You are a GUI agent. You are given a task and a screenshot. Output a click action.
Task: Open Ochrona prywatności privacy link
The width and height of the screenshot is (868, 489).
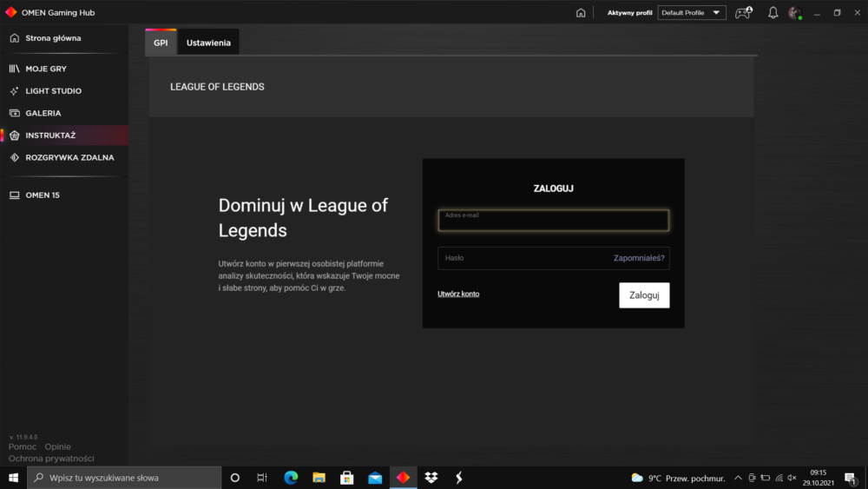51,459
